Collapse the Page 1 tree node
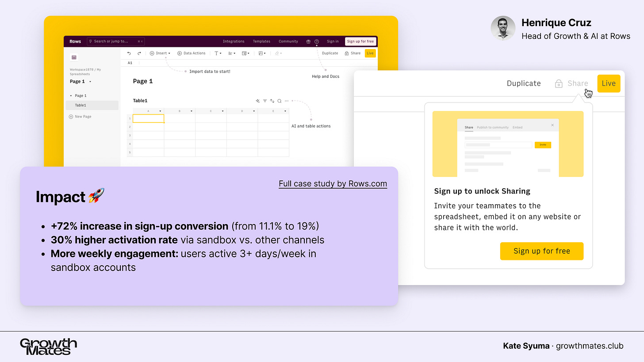 click(x=71, y=95)
